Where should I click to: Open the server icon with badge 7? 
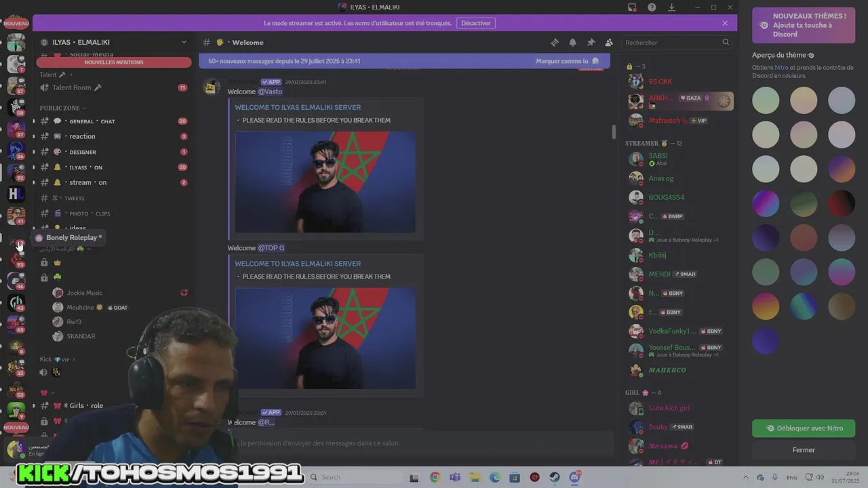click(x=16, y=64)
